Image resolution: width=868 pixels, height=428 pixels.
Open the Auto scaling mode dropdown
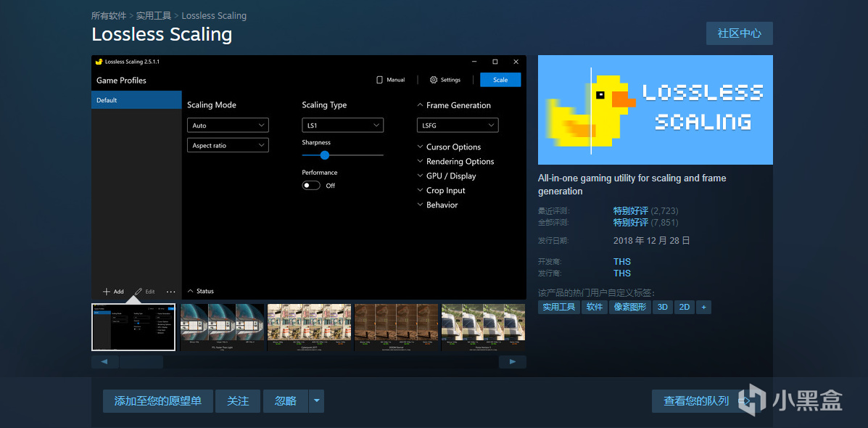[x=228, y=125]
